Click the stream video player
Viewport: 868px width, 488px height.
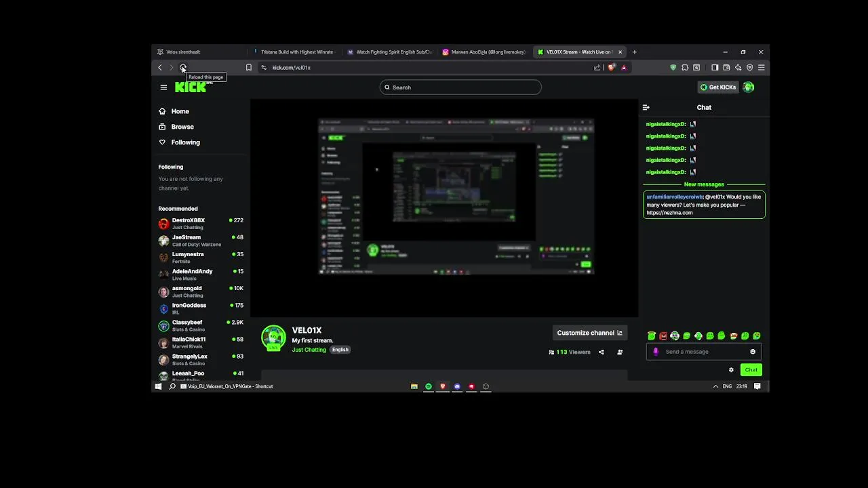[444, 208]
